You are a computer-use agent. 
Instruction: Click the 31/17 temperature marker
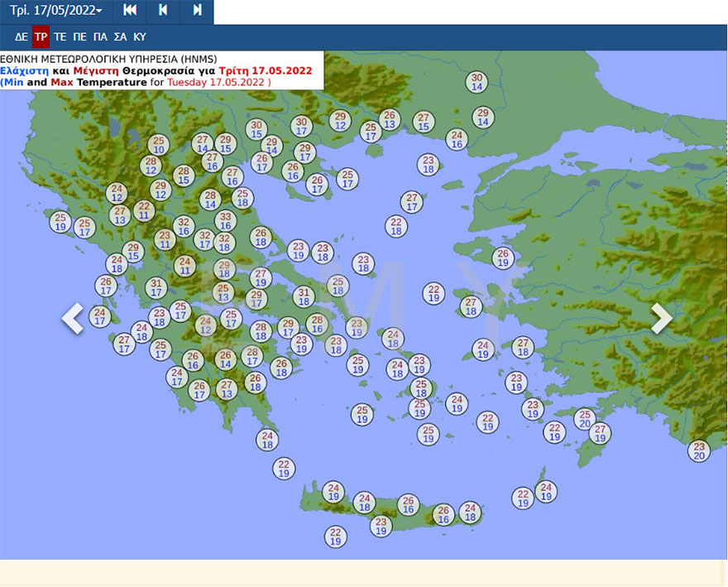156,287
